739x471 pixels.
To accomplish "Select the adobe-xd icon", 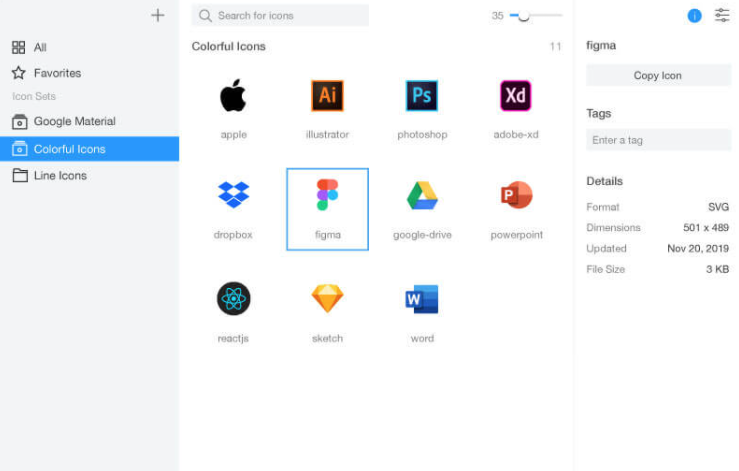I will (516, 96).
